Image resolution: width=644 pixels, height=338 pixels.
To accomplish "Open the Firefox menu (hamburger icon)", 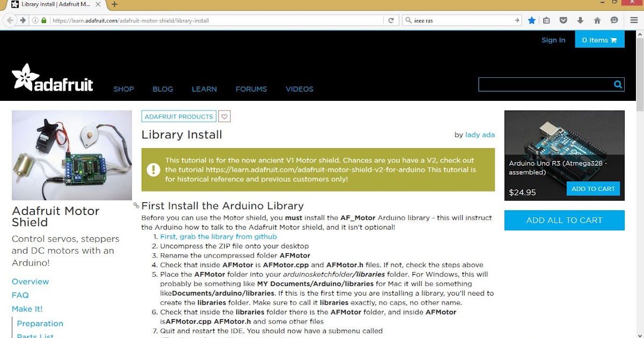I will point(634,19).
